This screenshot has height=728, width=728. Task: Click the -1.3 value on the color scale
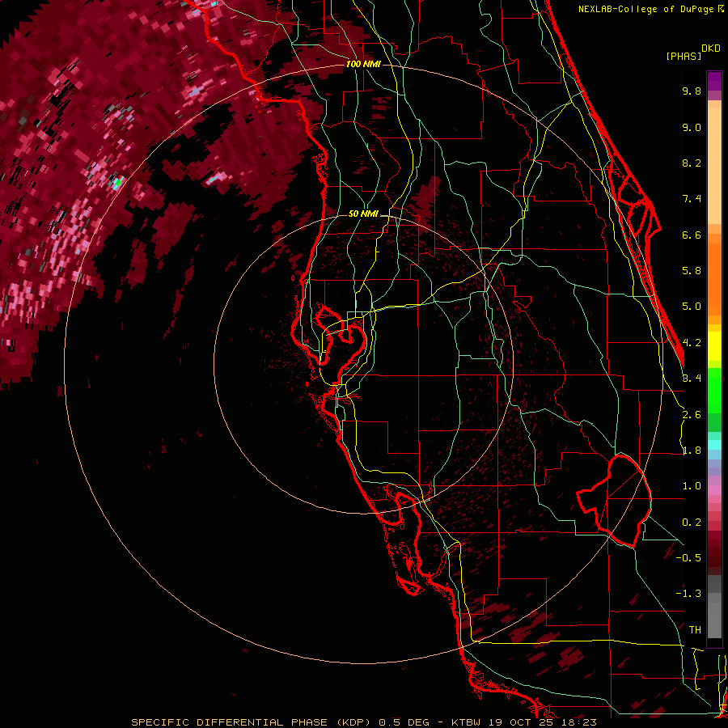[688, 594]
